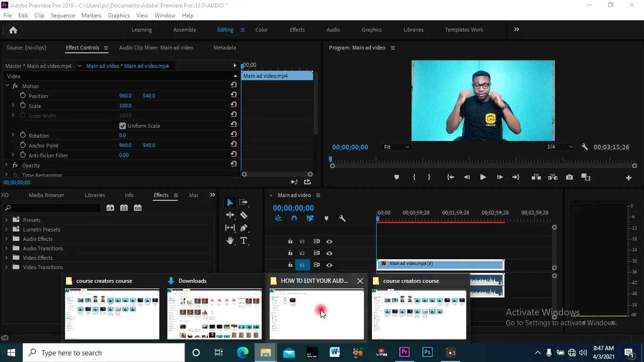Viewport: 644px width, 362px height.
Task: Open the Downloads window thumbnail preview
Action: [215, 314]
